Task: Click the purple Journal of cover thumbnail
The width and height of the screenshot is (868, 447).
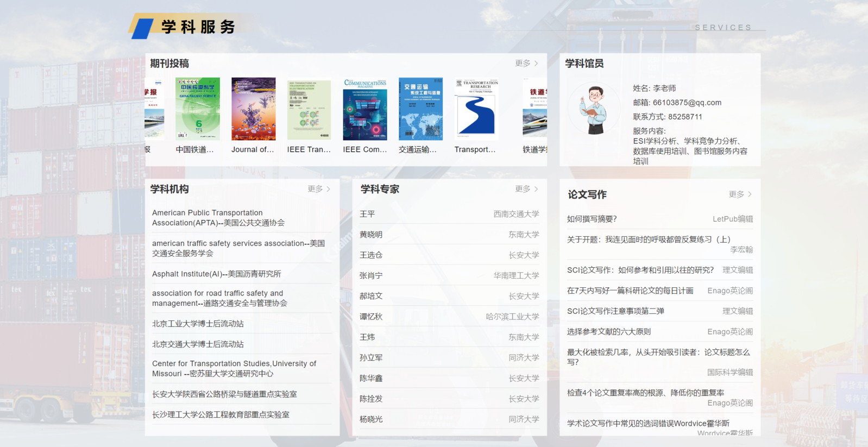Action: point(253,109)
